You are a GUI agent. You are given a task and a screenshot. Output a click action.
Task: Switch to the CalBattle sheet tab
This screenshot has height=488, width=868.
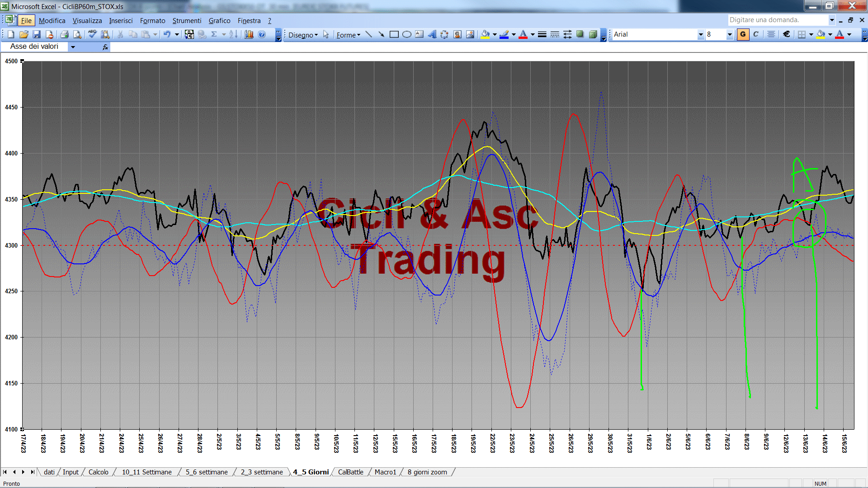pyautogui.click(x=350, y=472)
